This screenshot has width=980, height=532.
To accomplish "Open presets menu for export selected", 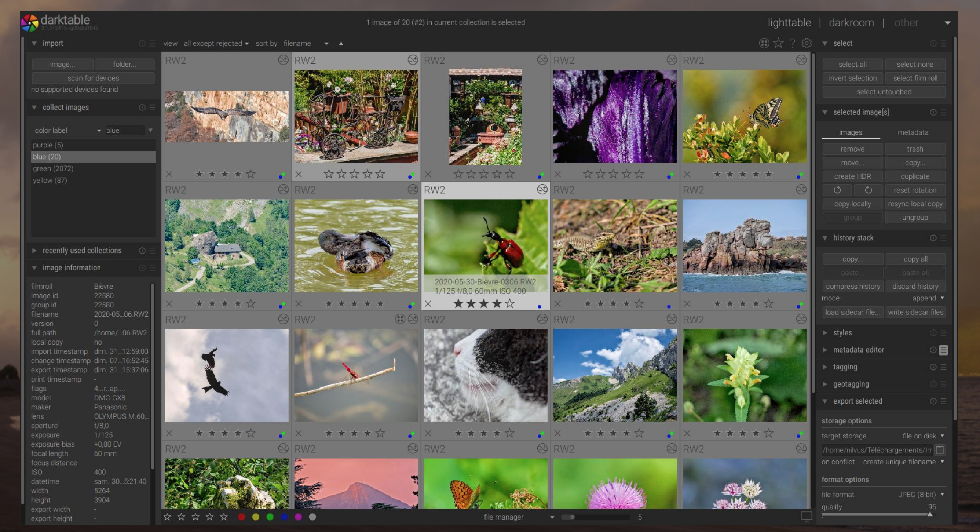I will point(943,401).
